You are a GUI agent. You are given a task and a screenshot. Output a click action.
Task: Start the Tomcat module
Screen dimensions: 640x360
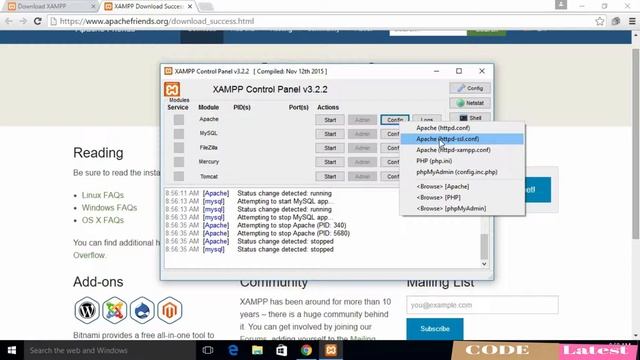(330, 176)
